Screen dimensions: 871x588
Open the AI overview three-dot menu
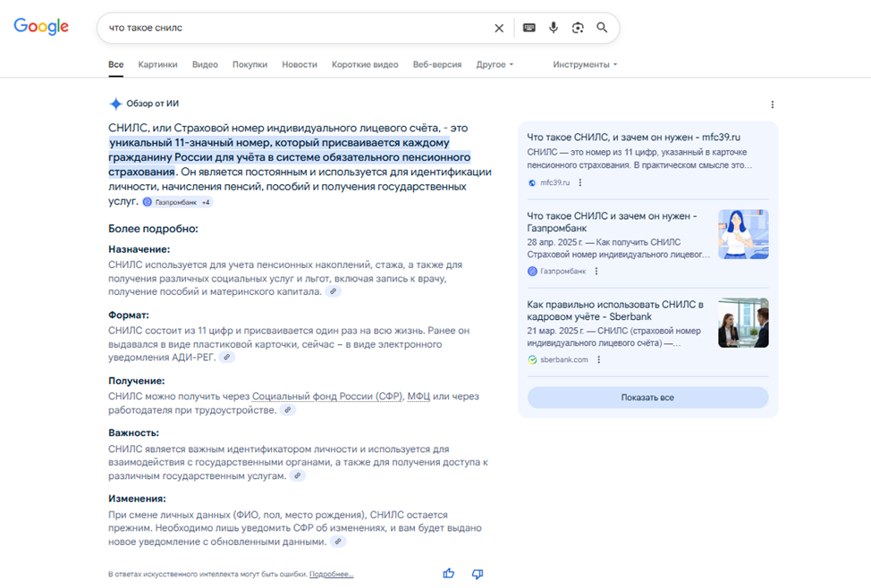click(x=772, y=105)
